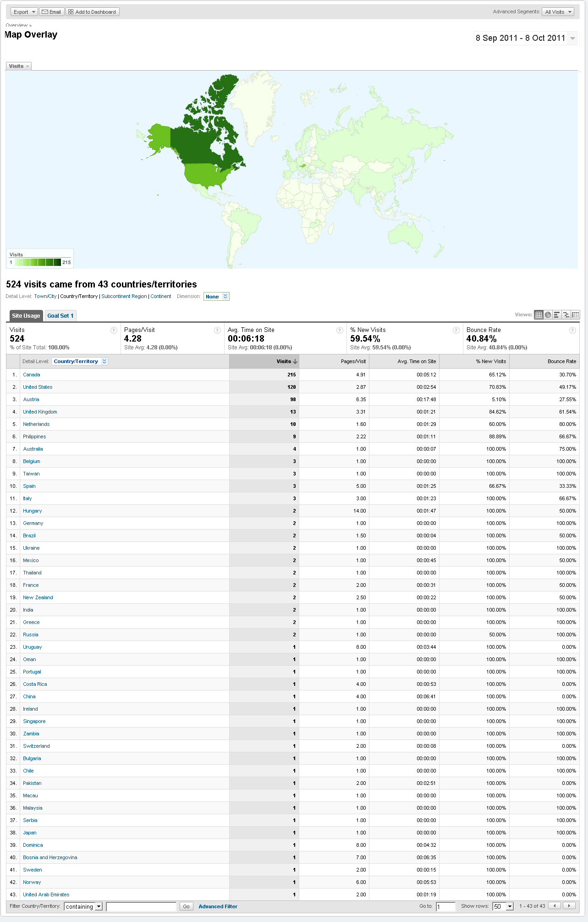Click help icon next to Bounce Rate
588x922 pixels.
click(572, 330)
